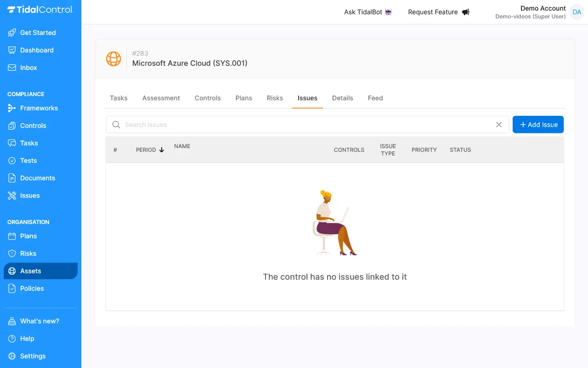588x368 pixels.
Task: Select the Issues tab
Action: [307, 98]
